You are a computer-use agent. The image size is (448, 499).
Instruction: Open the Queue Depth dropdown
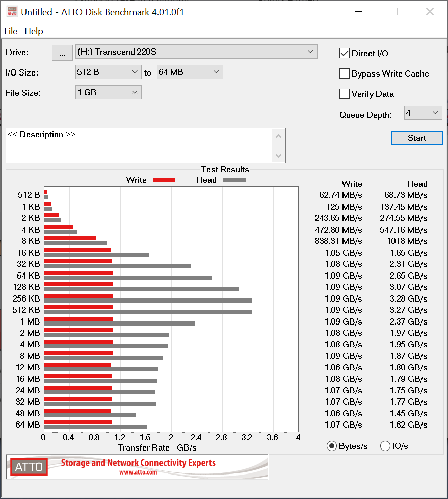(423, 113)
